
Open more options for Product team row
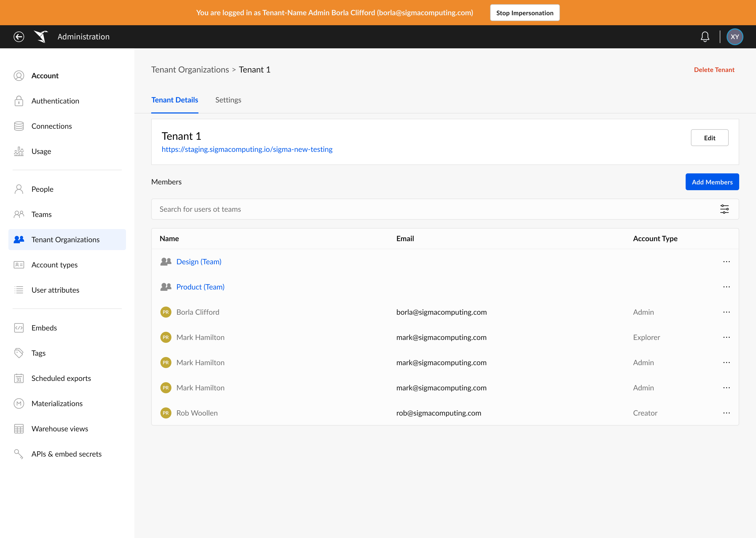pyautogui.click(x=726, y=287)
